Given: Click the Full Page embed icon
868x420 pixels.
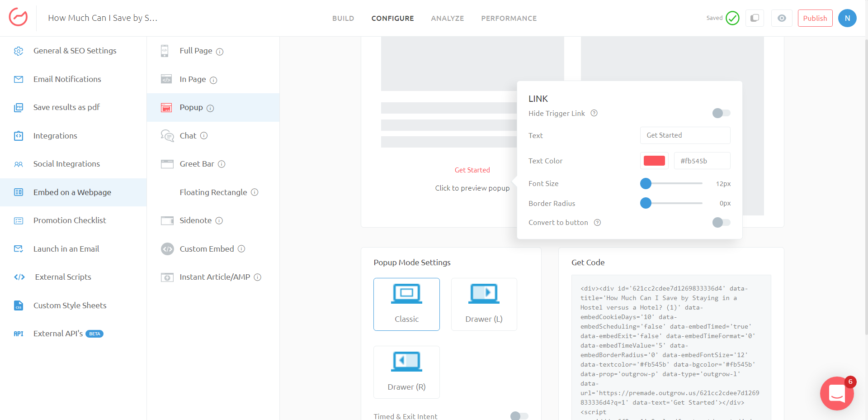Looking at the screenshot, I should [165, 51].
